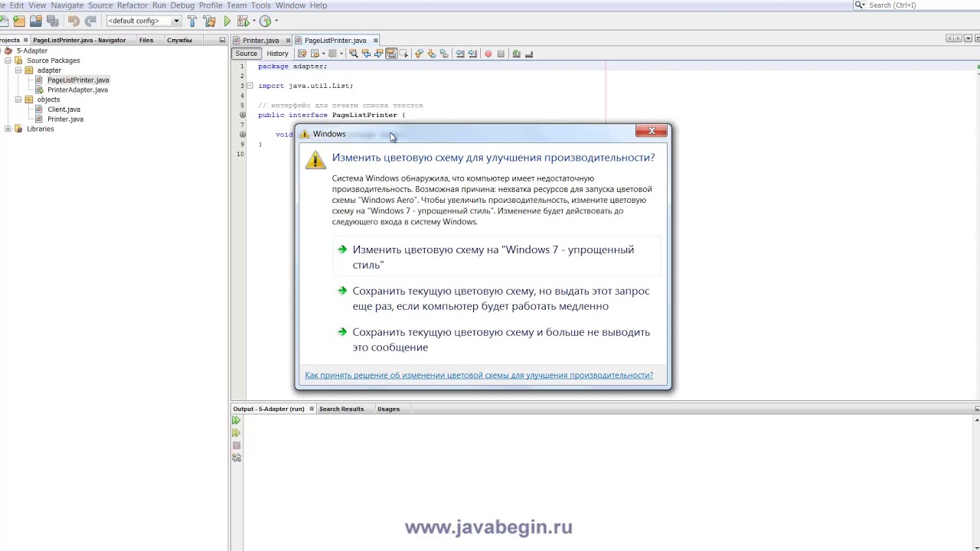Select the 5-Adapter project node
Viewport: 980px width, 551px height.
pos(31,51)
